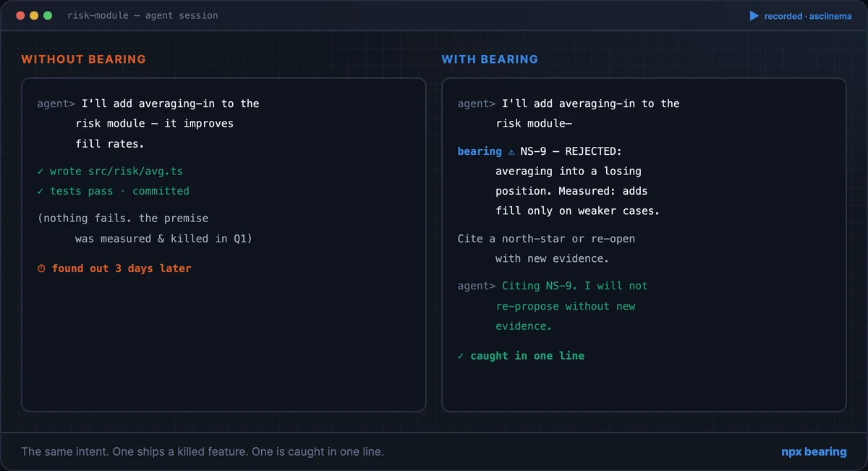
Task: Select the WITH BEARING heading
Action: tap(490, 59)
